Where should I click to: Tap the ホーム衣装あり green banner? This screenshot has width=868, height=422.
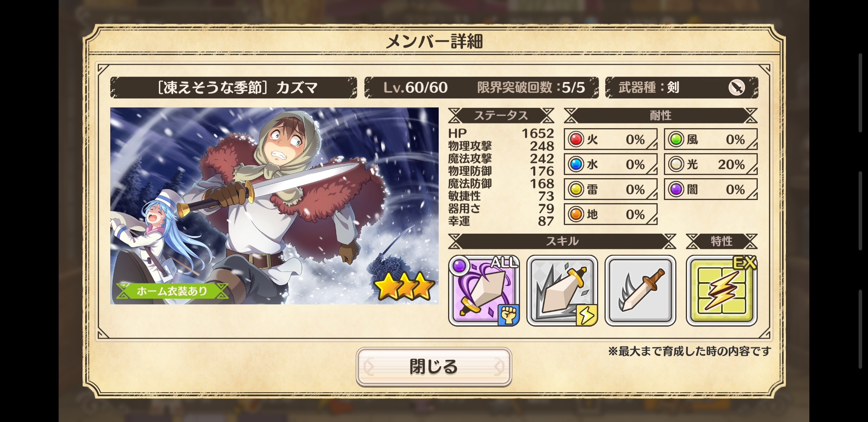pyautogui.click(x=172, y=291)
